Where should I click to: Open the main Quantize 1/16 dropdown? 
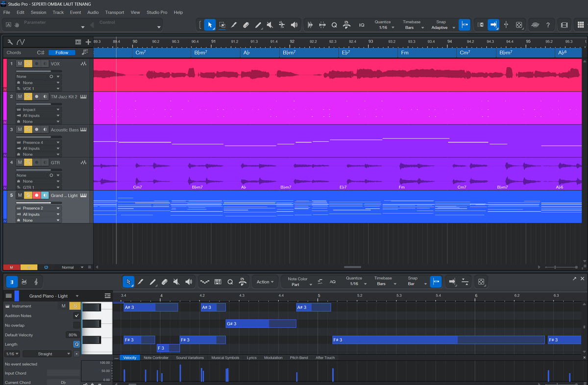click(384, 28)
